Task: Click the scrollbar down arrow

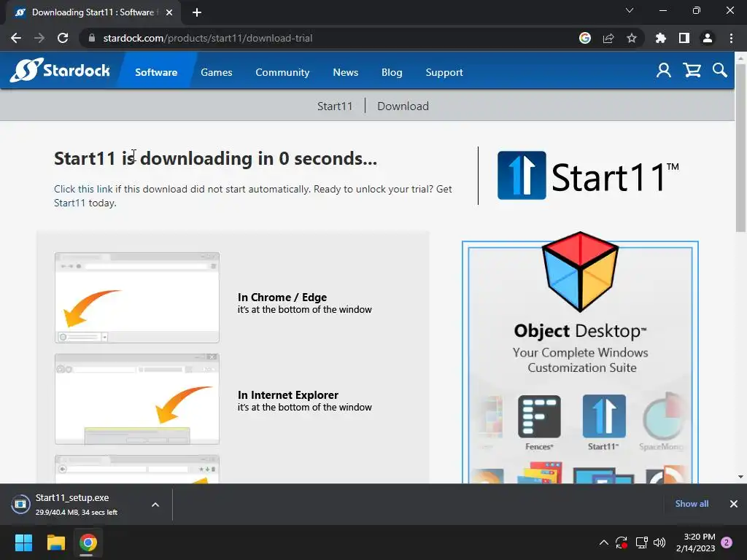Action: (740, 477)
